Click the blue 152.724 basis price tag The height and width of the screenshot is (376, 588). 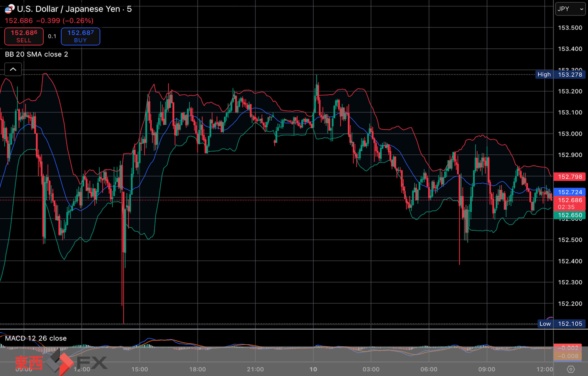pos(569,192)
